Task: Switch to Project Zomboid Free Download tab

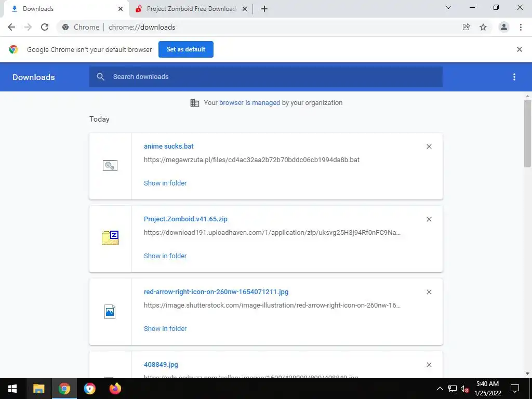Action: click(x=191, y=9)
